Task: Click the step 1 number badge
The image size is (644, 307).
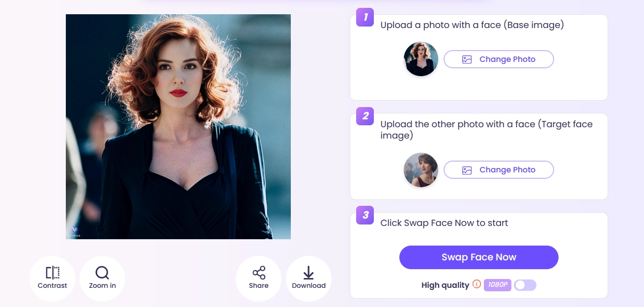Action: tap(364, 17)
